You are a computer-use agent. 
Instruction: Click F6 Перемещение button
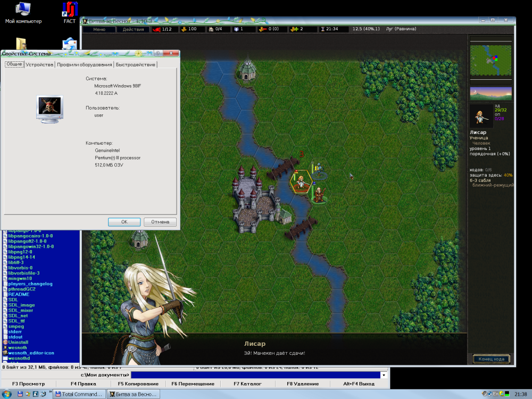[x=193, y=384]
